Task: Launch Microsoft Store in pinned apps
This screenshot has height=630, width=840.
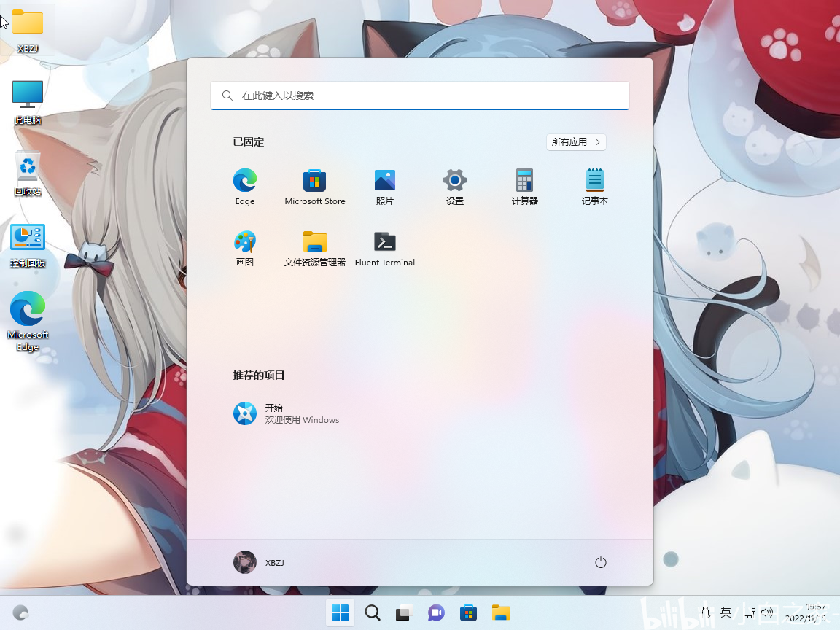Action: point(314,187)
